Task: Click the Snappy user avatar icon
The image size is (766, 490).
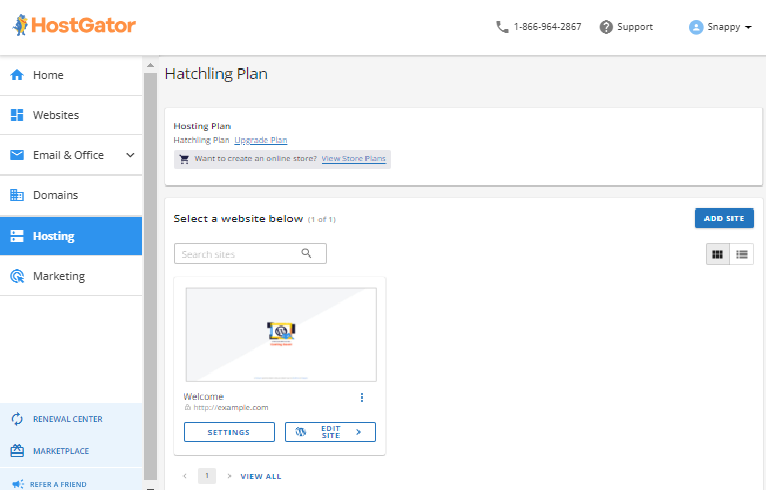Action: (696, 27)
